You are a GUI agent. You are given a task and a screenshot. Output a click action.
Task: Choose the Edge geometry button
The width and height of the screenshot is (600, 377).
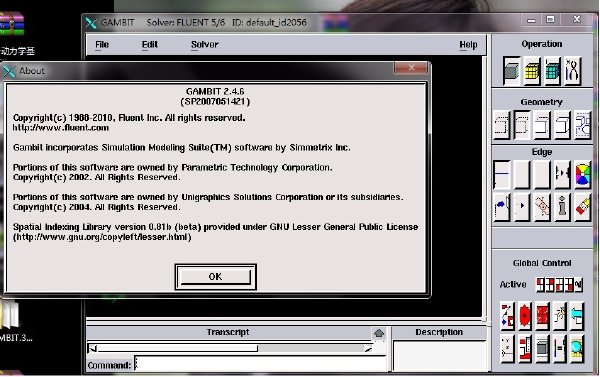pyautogui.click(x=522, y=125)
